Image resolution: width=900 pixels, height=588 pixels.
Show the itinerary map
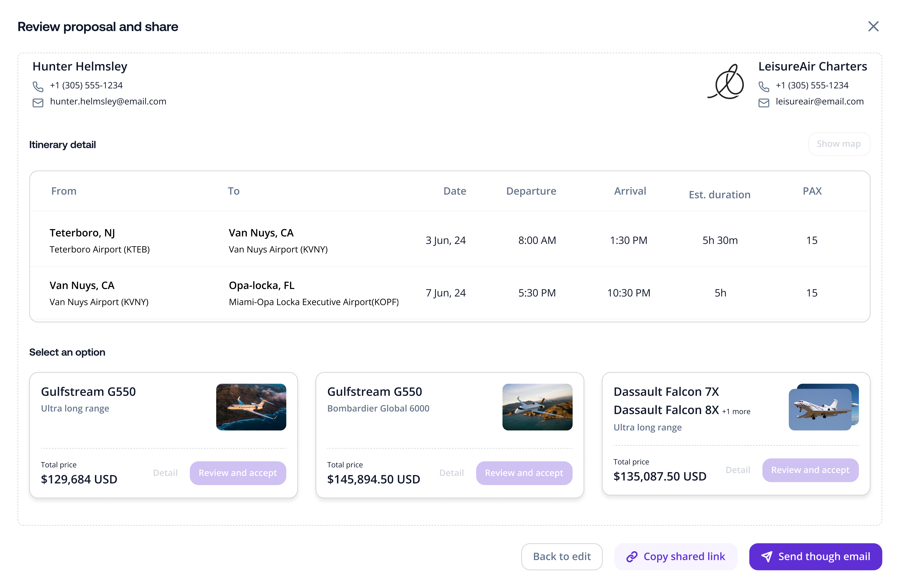tap(839, 144)
